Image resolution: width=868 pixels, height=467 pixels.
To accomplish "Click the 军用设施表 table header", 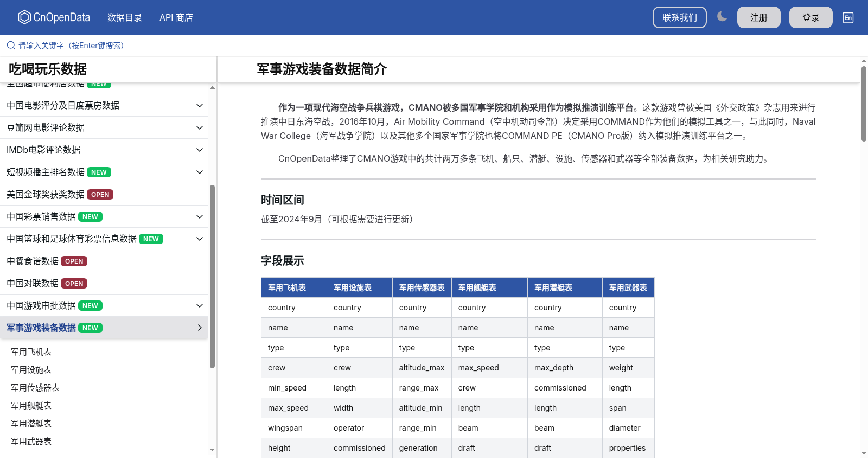I will pyautogui.click(x=360, y=287).
